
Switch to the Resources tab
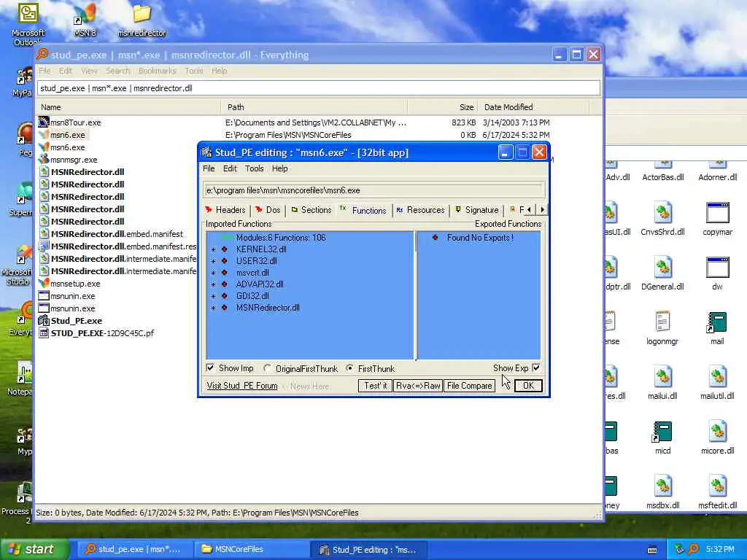(x=420, y=210)
